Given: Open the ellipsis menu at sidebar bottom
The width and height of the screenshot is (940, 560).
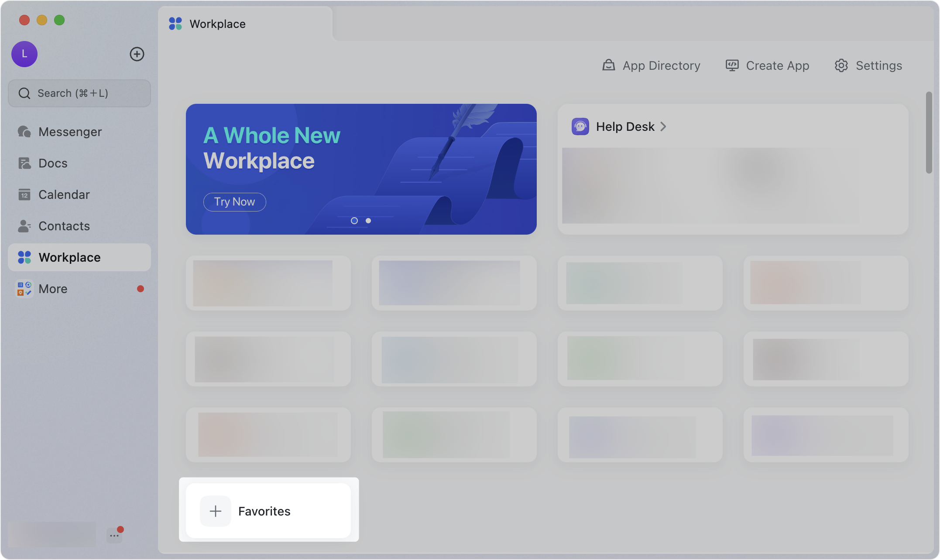Looking at the screenshot, I should [114, 536].
